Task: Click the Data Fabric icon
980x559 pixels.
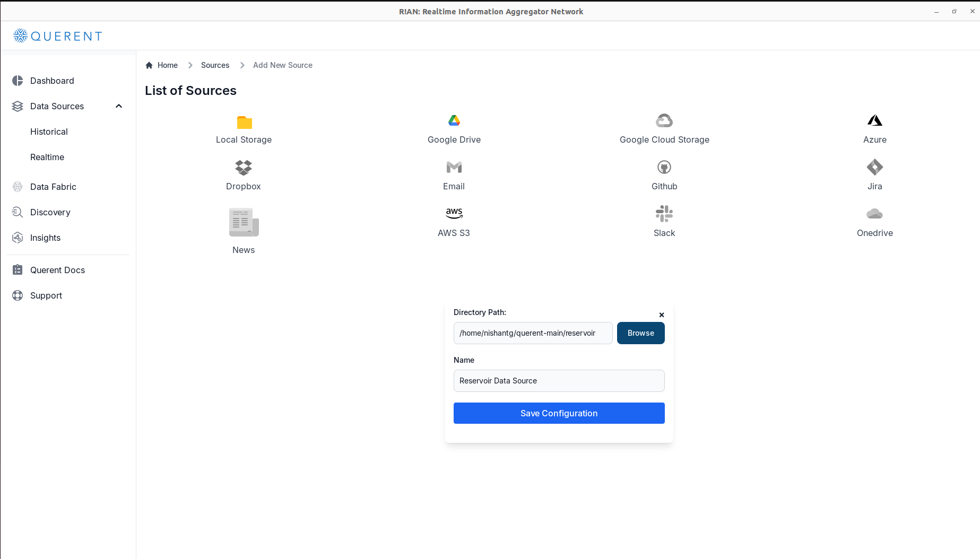Action: pos(18,187)
